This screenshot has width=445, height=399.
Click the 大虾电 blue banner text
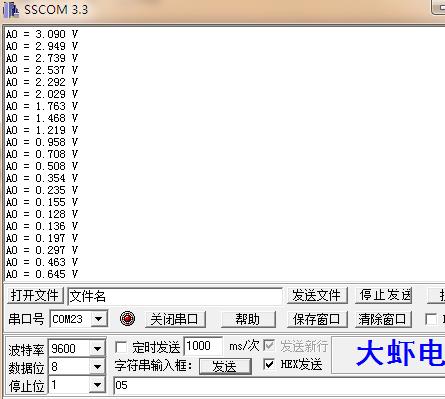click(x=400, y=353)
